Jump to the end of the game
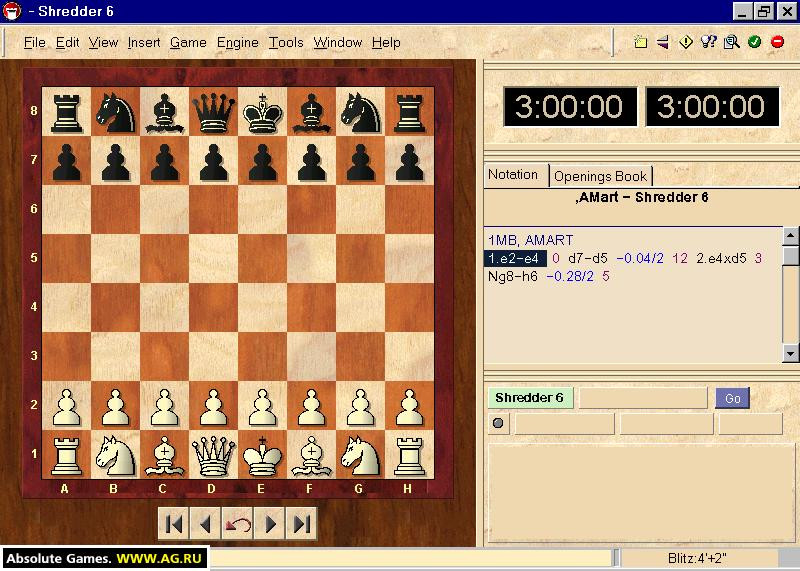This screenshot has height=571, width=800. tap(301, 524)
